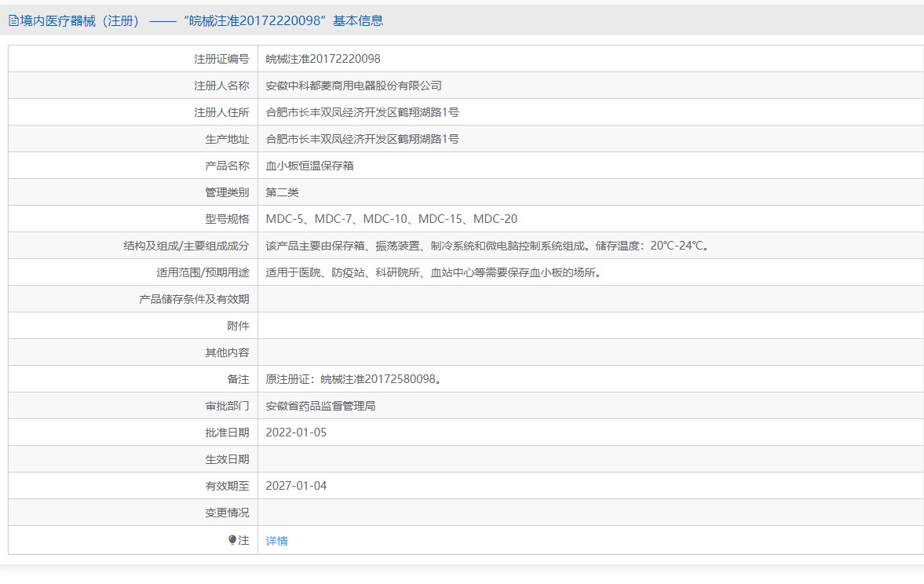Click the 其他内容 label
This screenshot has height=584, width=924.
coord(227,352)
